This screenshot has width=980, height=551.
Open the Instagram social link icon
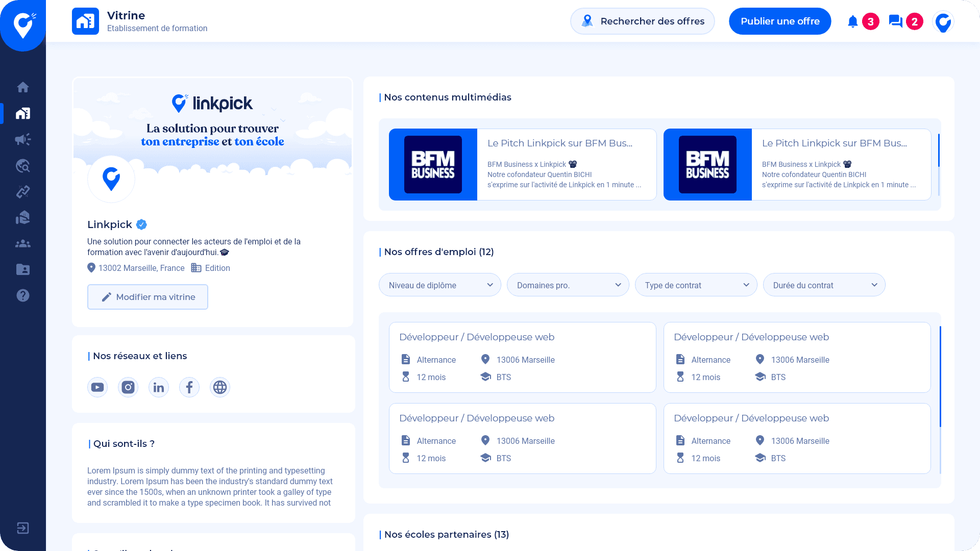(128, 387)
